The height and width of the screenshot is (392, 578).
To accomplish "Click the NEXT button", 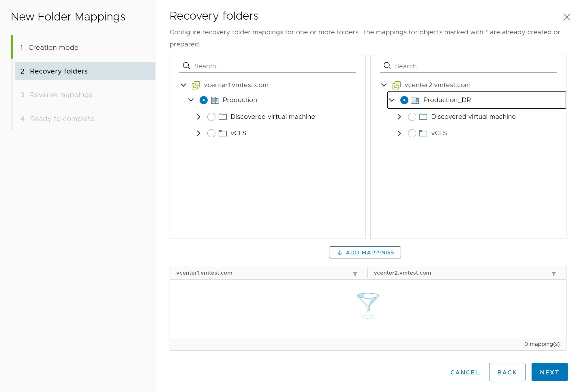I will pyautogui.click(x=549, y=372).
